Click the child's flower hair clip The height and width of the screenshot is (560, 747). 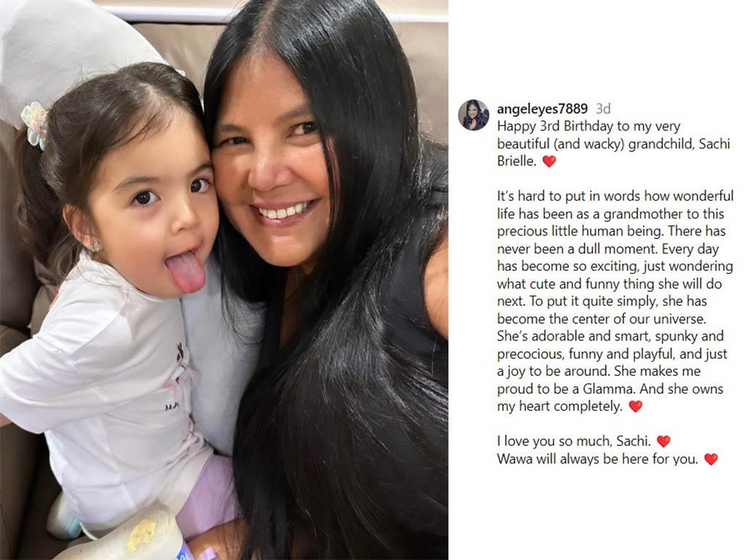(x=36, y=125)
